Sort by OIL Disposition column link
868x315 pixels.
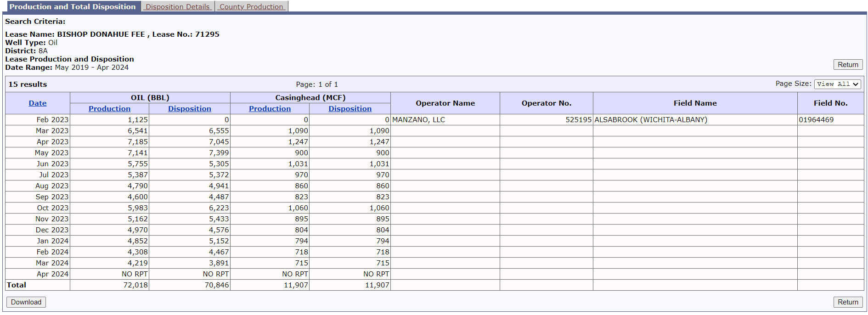(x=190, y=109)
